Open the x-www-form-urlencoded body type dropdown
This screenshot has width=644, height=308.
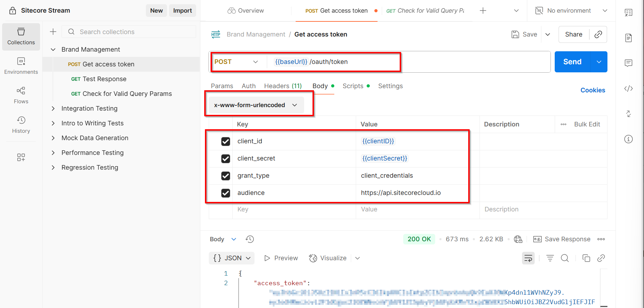(x=256, y=105)
